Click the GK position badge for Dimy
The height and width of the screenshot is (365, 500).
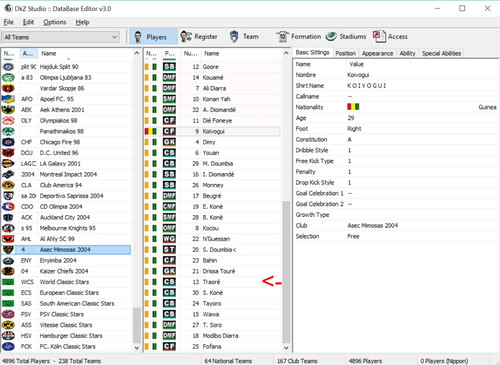pyautogui.click(x=169, y=142)
